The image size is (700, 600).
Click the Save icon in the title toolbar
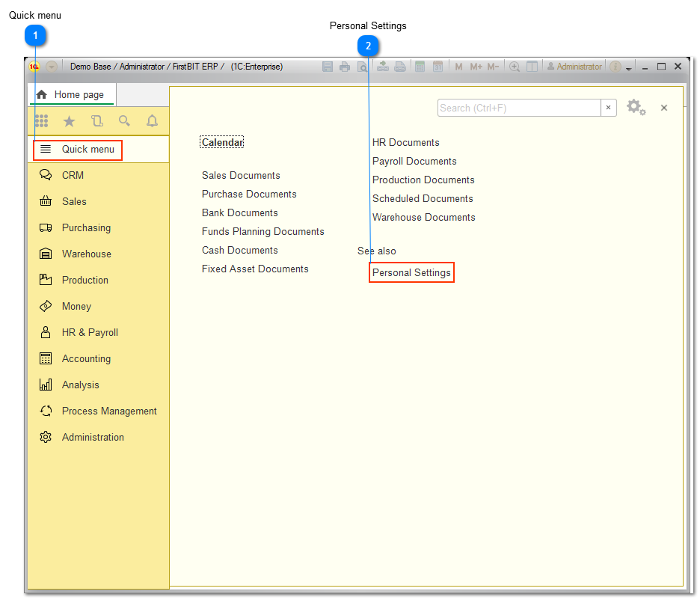[328, 67]
